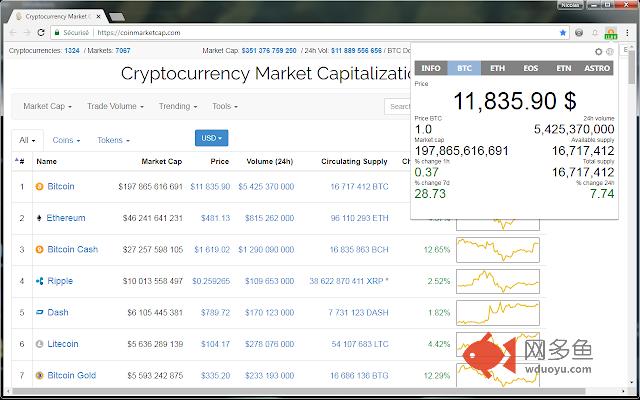The width and height of the screenshot is (640, 400).
Task: Go forward using the forward arrow
Action: 27,33
